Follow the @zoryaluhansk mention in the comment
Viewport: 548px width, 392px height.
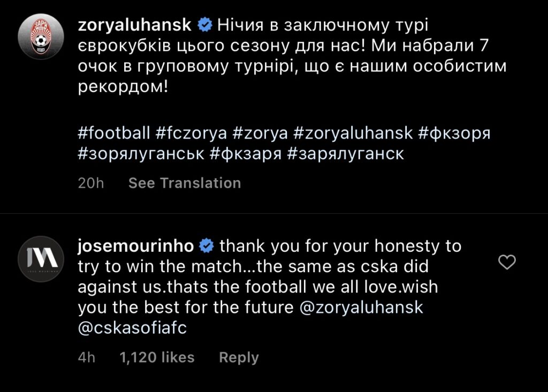361,308
